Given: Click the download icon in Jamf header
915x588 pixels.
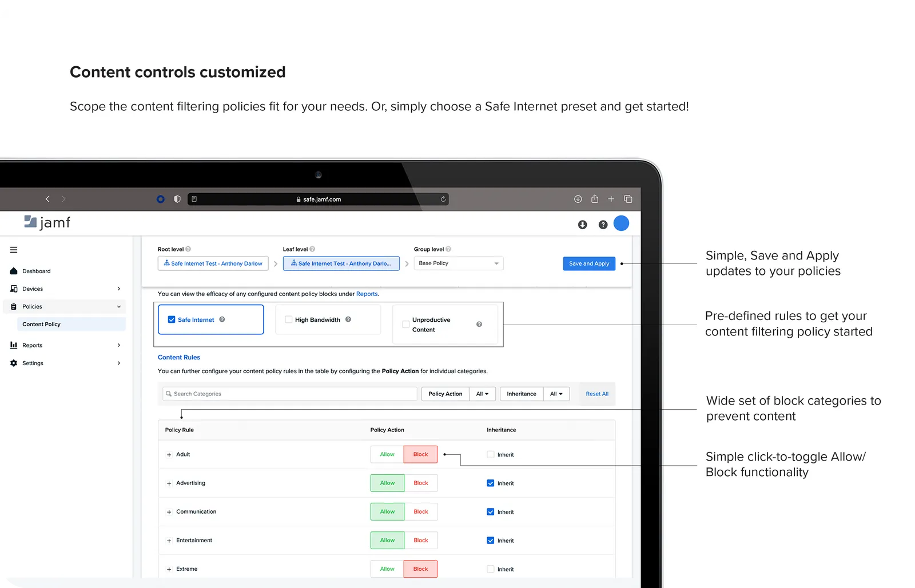Looking at the screenshot, I should pyautogui.click(x=582, y=225).
